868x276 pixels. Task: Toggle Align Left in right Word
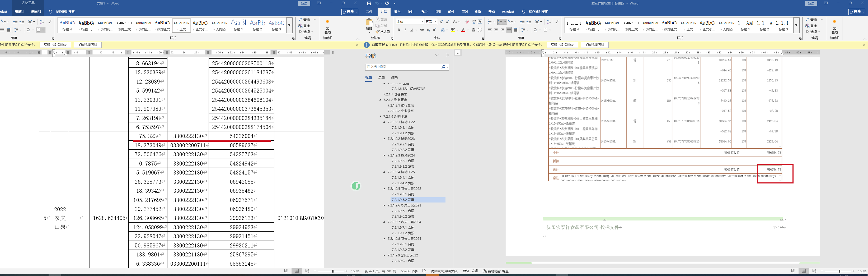coord(490,30)
